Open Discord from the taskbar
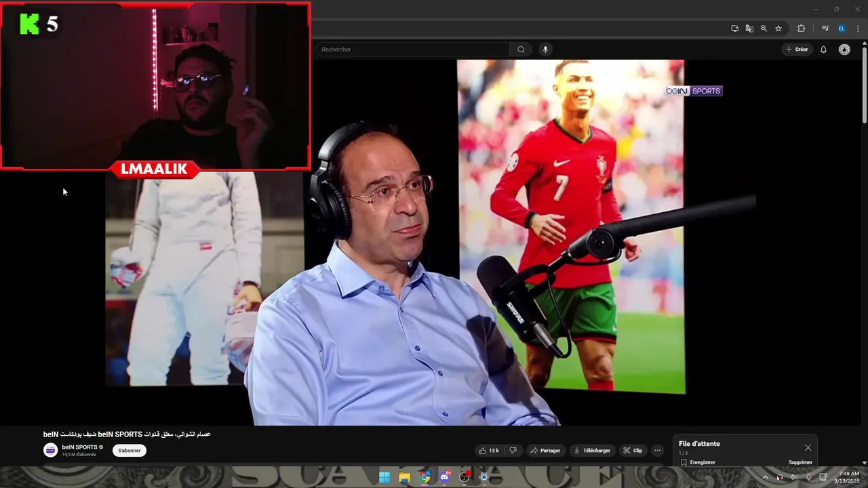868x488 pixels. pyautogui.click(x=444, y=477)
